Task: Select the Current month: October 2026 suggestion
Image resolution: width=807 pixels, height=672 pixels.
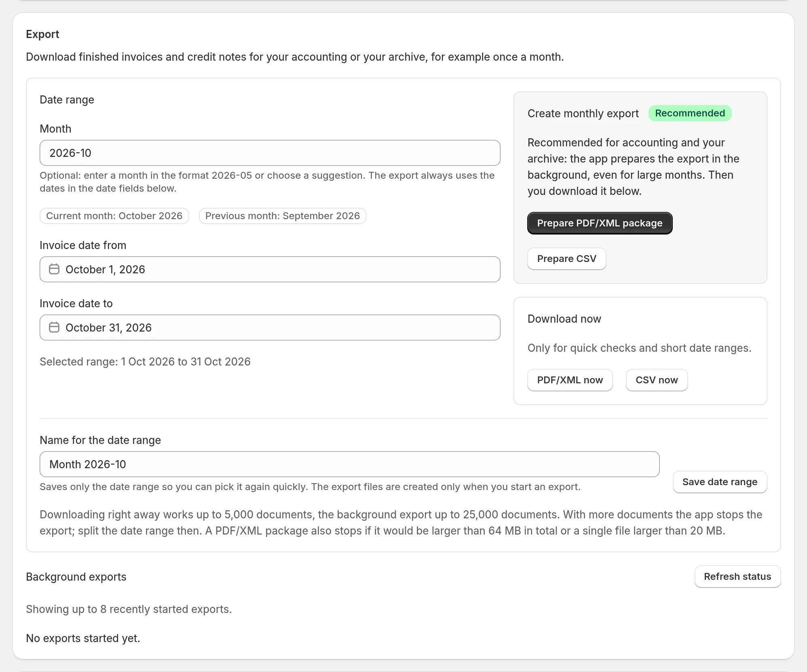Action: point(114,216)
